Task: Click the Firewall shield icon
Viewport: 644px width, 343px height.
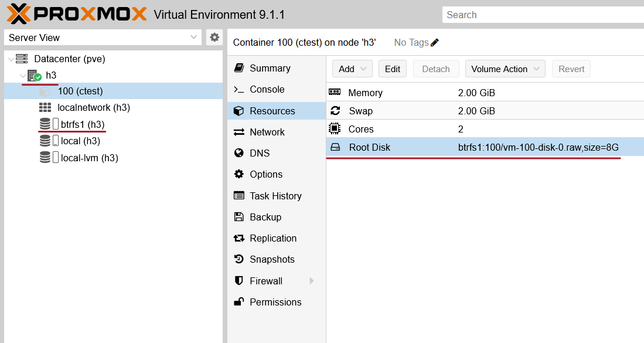Action: pos(238,281)
